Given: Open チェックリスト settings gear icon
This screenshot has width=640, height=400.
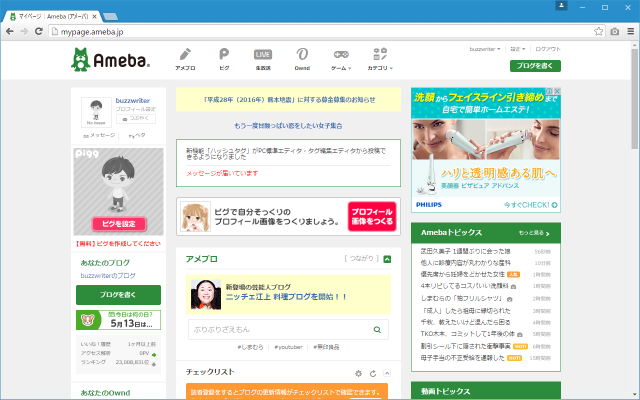Looking at the screenshot, I should (x=358, y=373).
